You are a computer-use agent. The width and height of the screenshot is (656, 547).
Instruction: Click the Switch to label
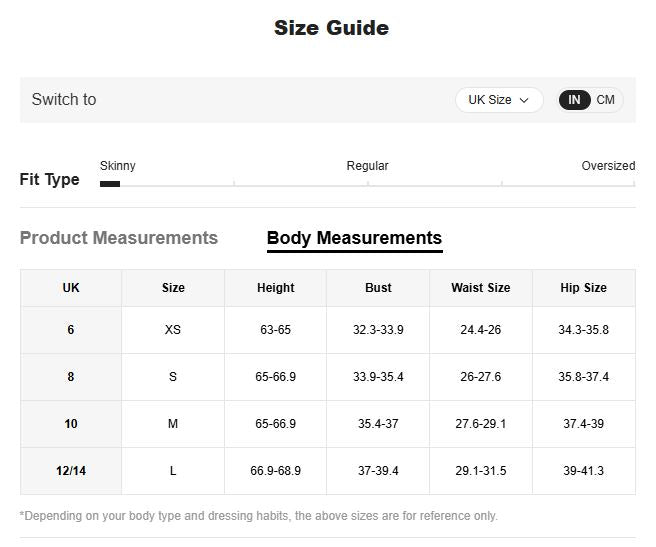click(x=64, y=100)
